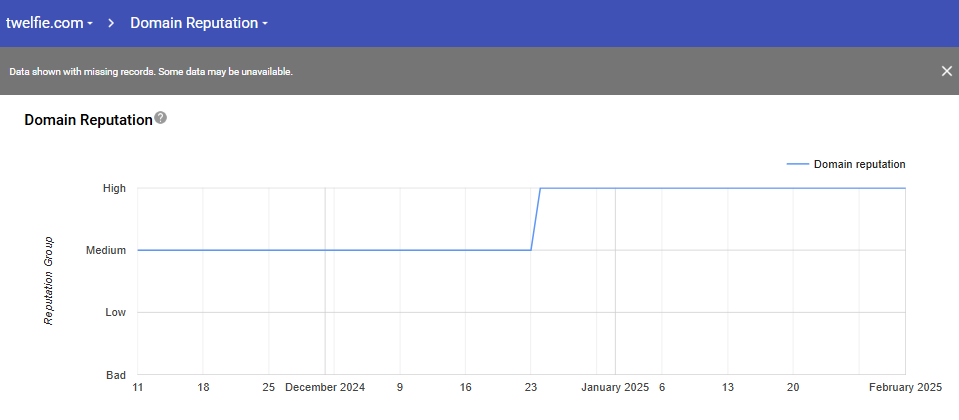Viewport: 959px width, 420px height.
Task: Dismiss the missing records warning banner
Action: 946,71
